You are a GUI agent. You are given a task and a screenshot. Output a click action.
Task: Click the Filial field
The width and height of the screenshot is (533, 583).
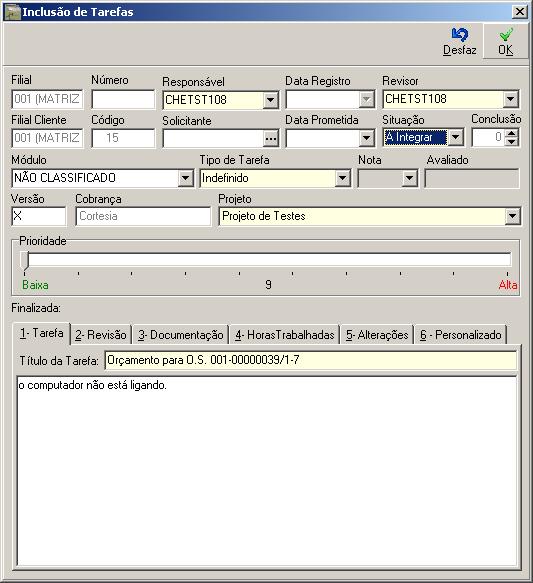coord(47,99)
